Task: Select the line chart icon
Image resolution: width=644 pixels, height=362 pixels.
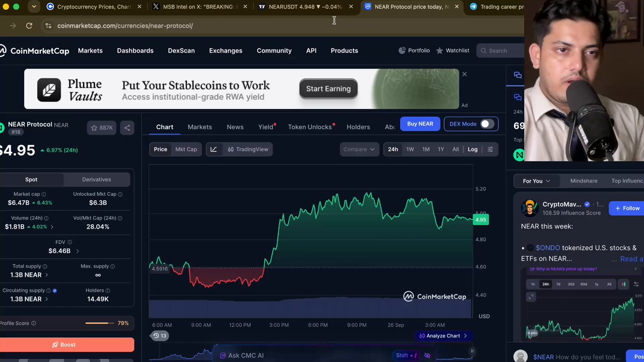Action: pyautogui.click(x=214, y=149)
